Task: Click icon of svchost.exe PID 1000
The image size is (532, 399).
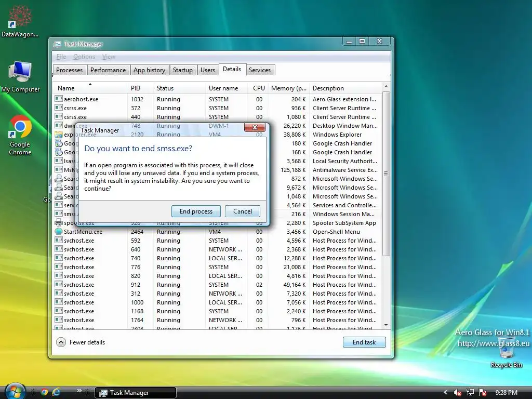Action: pyautogui.click(x=59, y=302)
